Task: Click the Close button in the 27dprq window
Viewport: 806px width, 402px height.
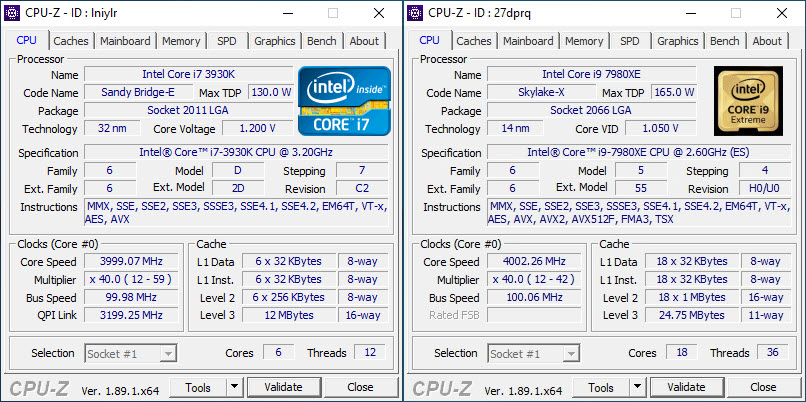Action: click(x=763, y=387)
